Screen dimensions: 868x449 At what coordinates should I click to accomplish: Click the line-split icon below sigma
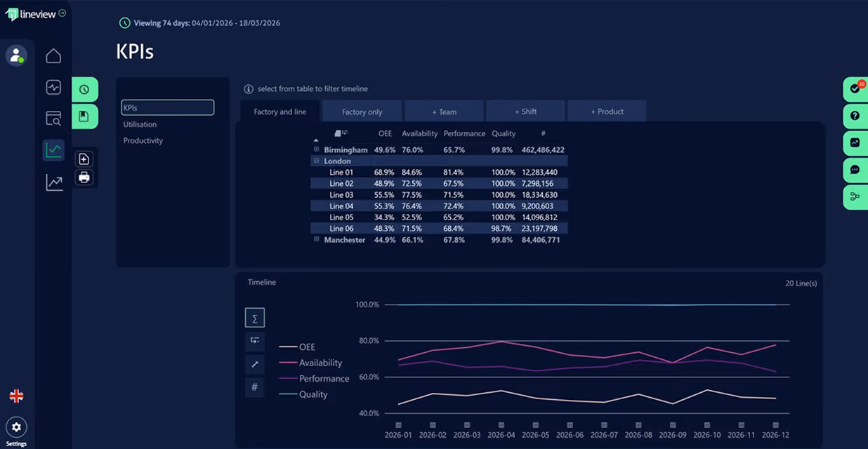click(255, 341)
